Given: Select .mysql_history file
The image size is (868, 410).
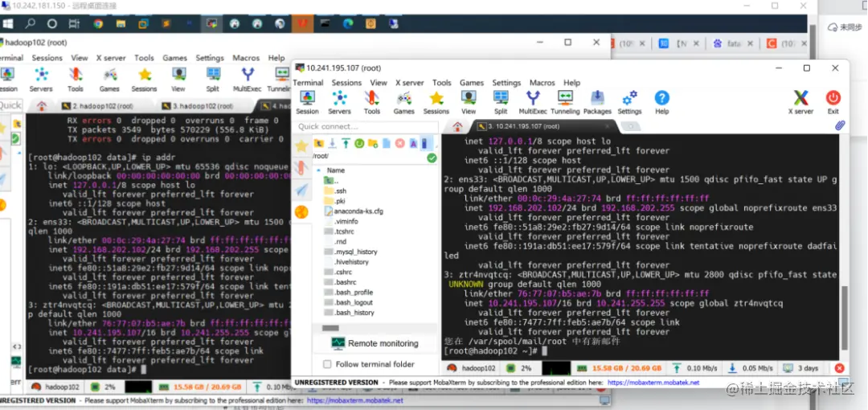Looking at the screenshot, I should 350,252.
